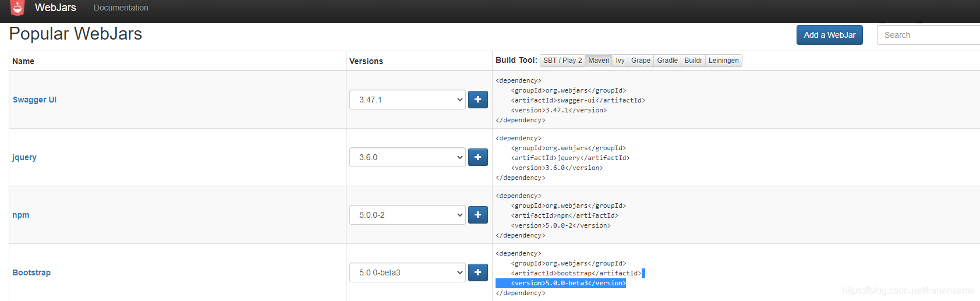980x301 pixels.
Task: Click the Name column header
Action: click(x=23, y=61)
